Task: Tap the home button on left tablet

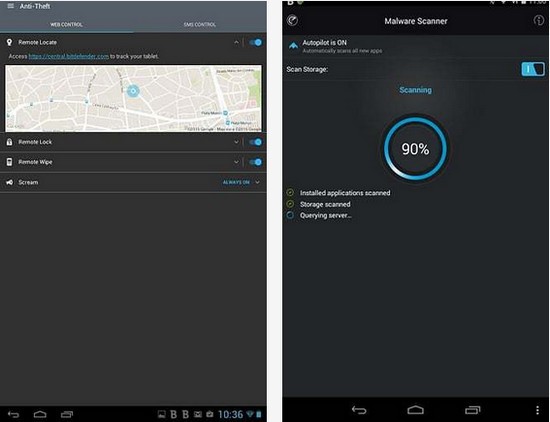Action: (x=40, y=414)
